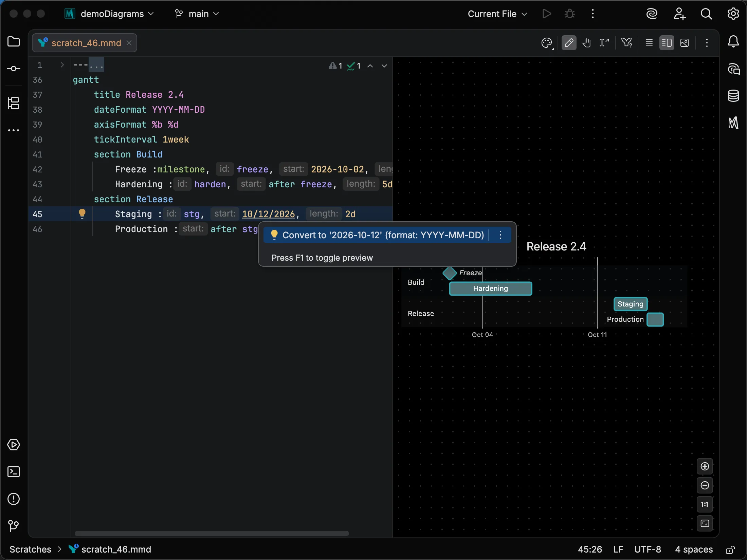747x560 pixels.
Task: Reset the preview zoom to 1:1
Action: point(705,504)
